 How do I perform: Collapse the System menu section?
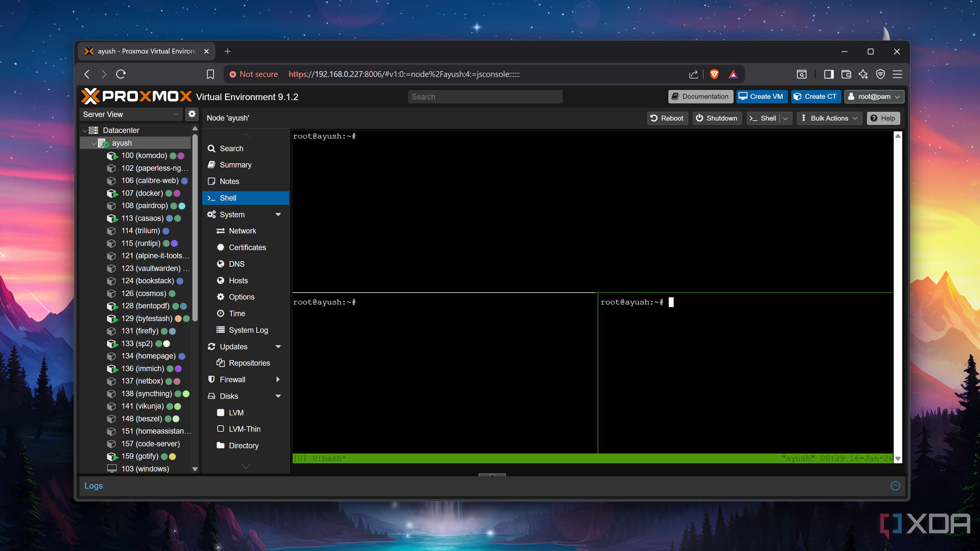click(x=278, y=215)
